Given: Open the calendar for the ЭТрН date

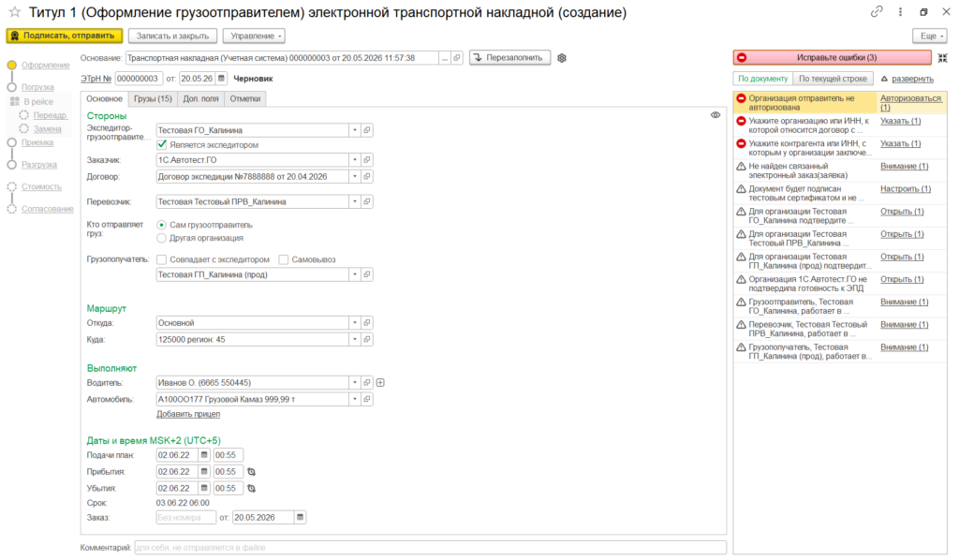Looking at the screenshot, I should click(x=221, y=79).
